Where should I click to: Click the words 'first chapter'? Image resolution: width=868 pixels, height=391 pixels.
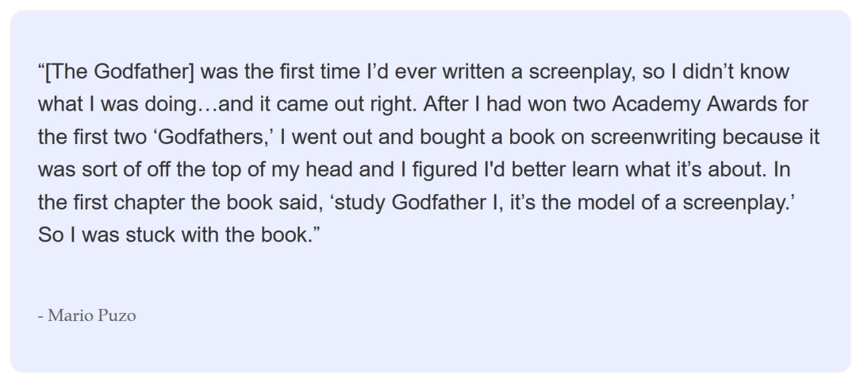tap(126, 203)
